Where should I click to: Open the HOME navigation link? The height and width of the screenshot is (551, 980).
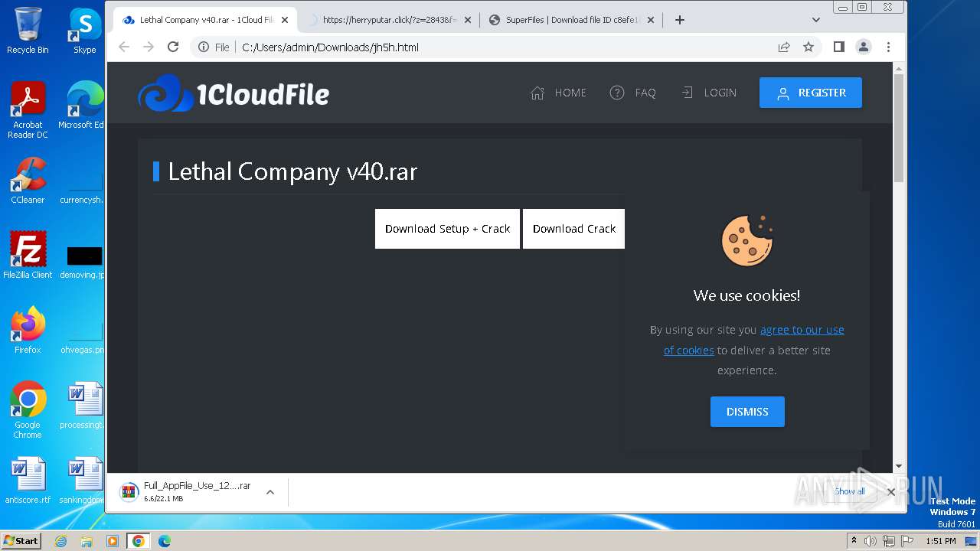558,93
